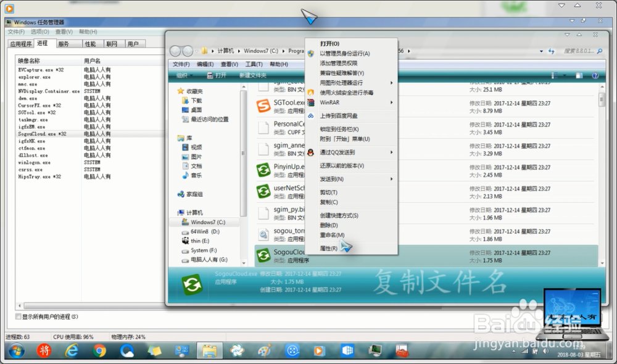This screenshot has height=364, width=617.
Task: Click the refresh arrows beside address bar
Action: coord(551,51)
